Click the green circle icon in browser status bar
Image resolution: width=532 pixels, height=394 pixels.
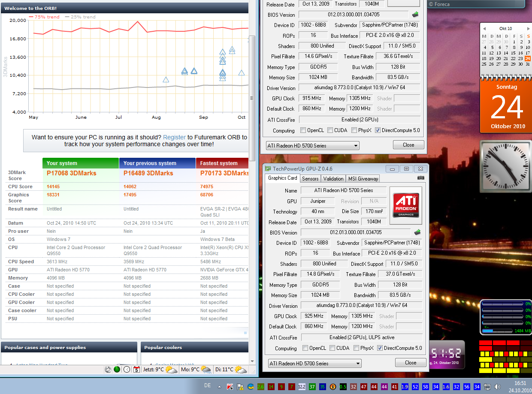click(x=117, y=369)
